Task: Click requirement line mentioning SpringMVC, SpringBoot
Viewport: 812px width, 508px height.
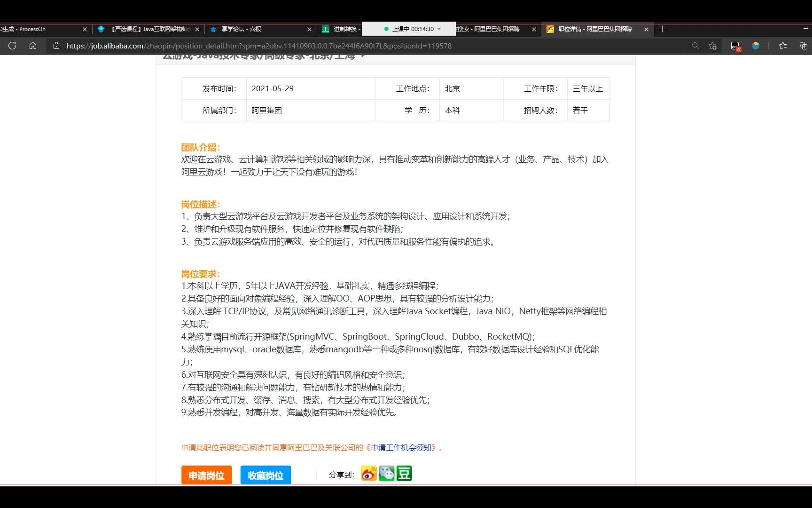Action: tap(358, 337)
